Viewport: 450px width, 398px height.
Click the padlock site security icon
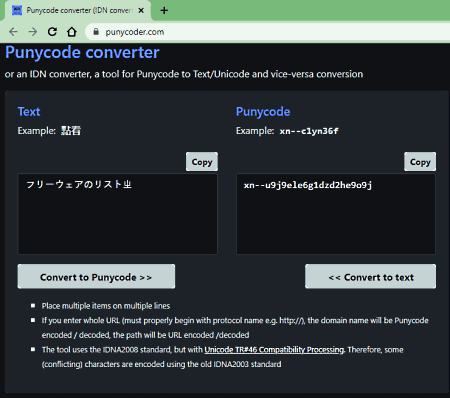[96, 32]
